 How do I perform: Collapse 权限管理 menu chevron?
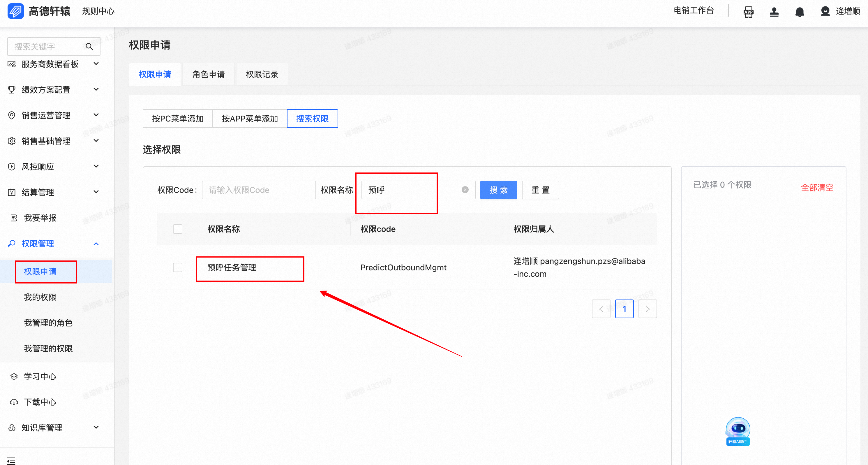tap(96, 244)
